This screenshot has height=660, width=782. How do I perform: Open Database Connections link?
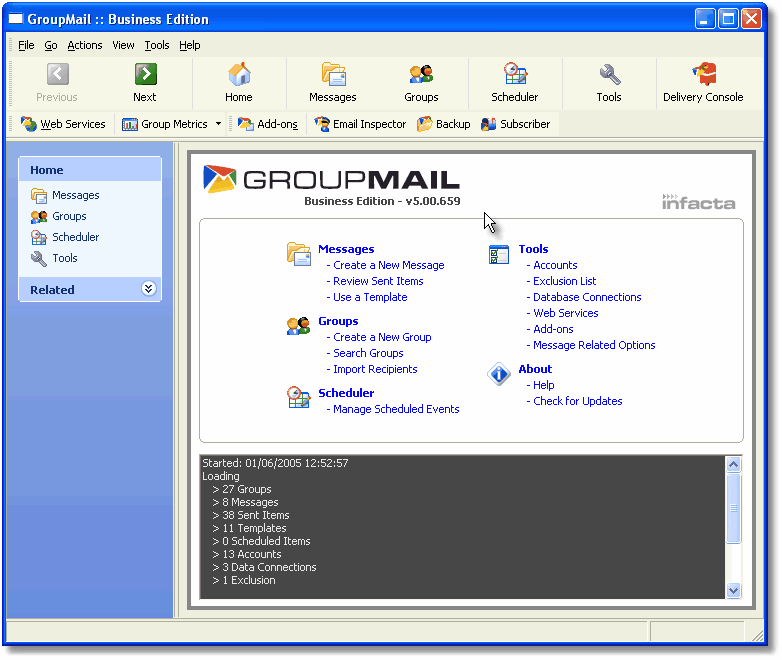(x=587, y=297)
